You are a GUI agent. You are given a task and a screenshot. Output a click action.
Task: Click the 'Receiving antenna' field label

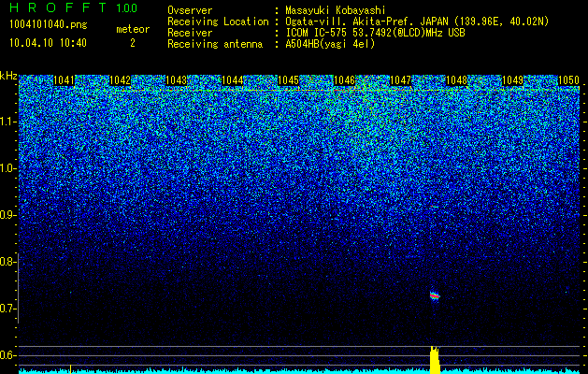[215, 44]
